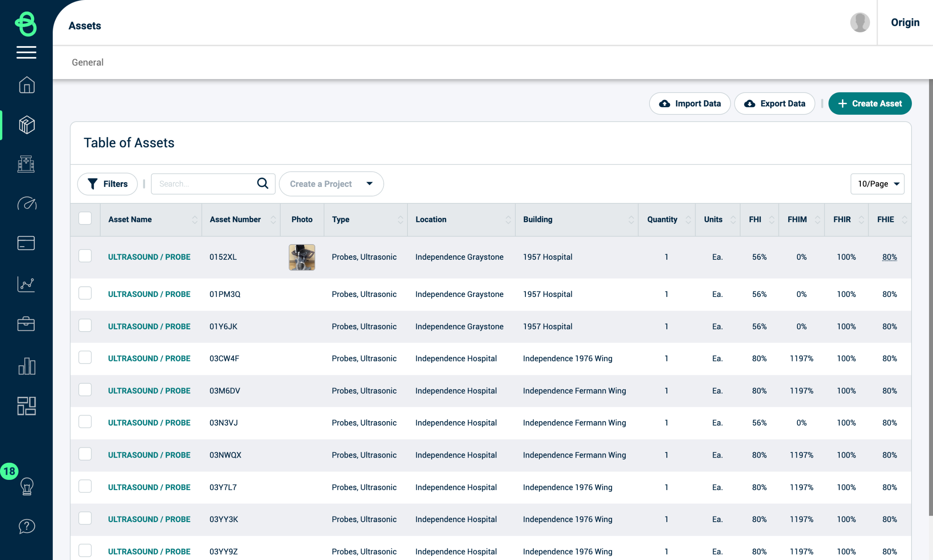
Task: Toggle the select-all header checkbox
Action: point(85,219)
